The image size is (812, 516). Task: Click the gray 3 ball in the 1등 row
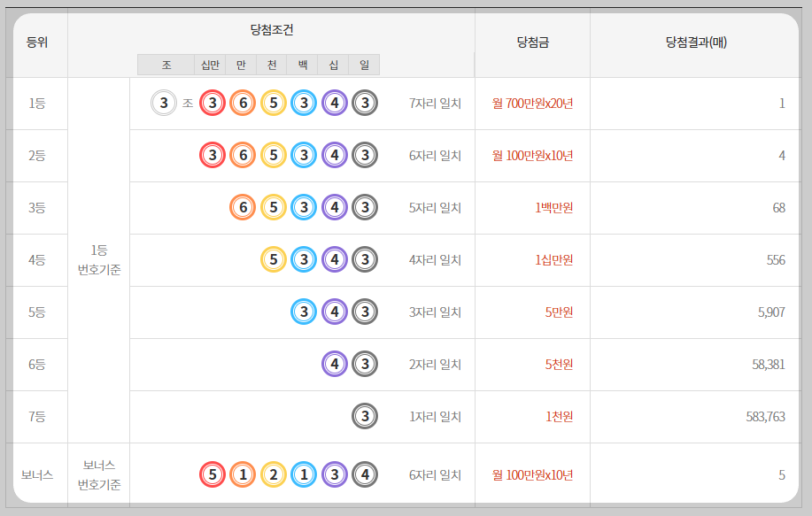pyautogui.click(x=365, y=103)
